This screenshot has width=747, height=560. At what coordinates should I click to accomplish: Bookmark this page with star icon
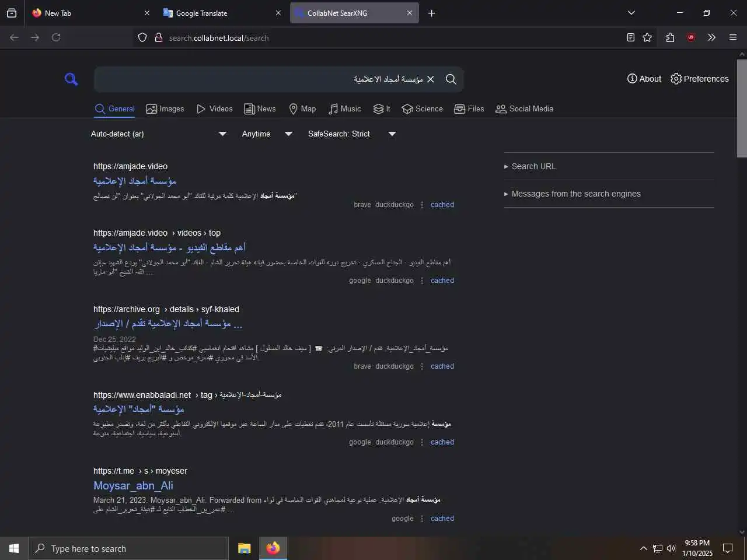point(647,37)
